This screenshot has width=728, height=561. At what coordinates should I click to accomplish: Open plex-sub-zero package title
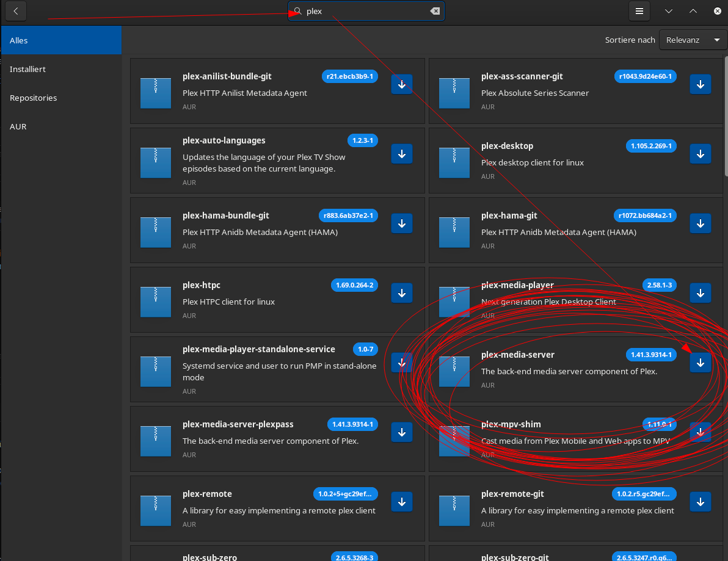[x=209, y=557]
